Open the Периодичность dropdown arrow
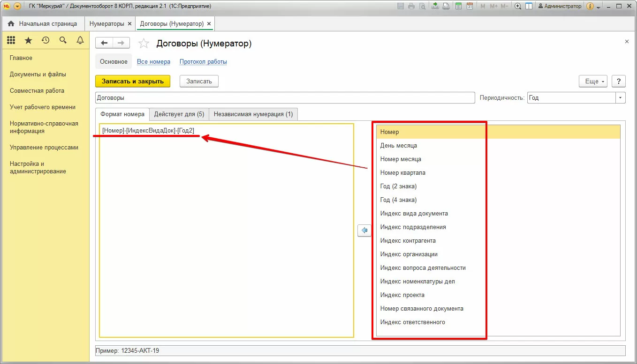637x364 pixels. click(x=621, y=98)
